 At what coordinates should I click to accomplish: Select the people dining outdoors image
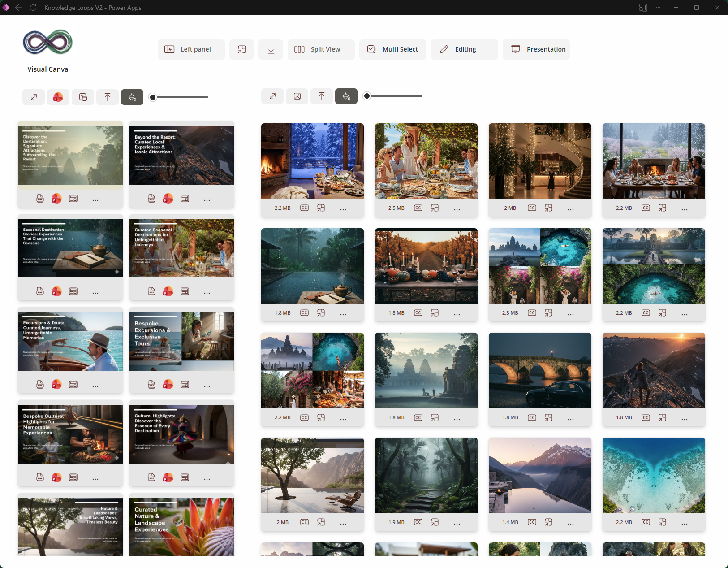(x=426, y=161)
